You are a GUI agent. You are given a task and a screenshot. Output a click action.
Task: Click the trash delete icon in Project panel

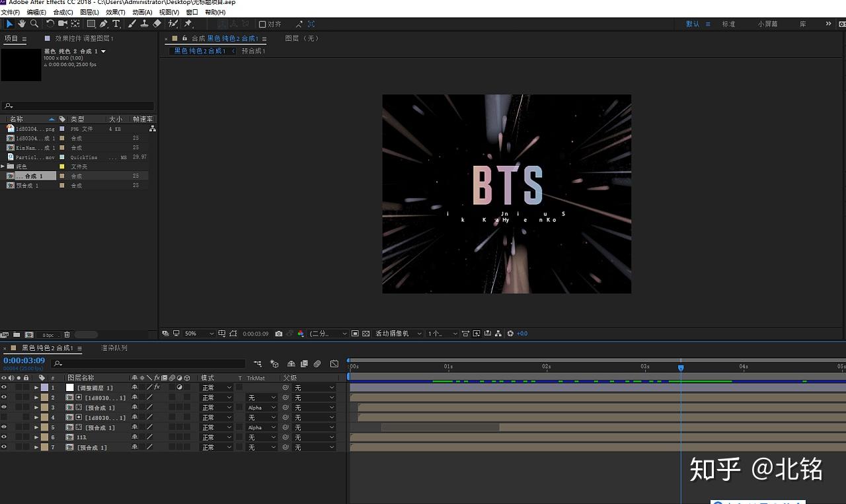click(x=67, y=335)
